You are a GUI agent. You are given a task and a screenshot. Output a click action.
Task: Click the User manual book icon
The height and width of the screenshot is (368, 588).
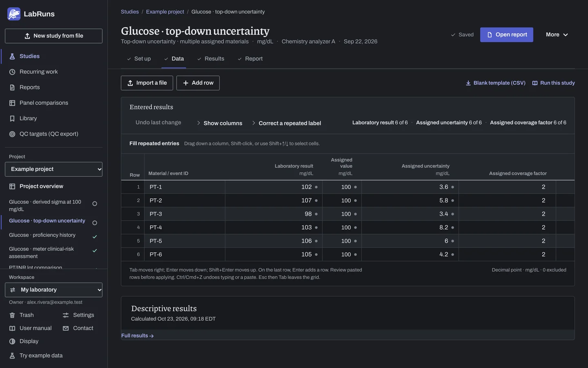(12, 328)
